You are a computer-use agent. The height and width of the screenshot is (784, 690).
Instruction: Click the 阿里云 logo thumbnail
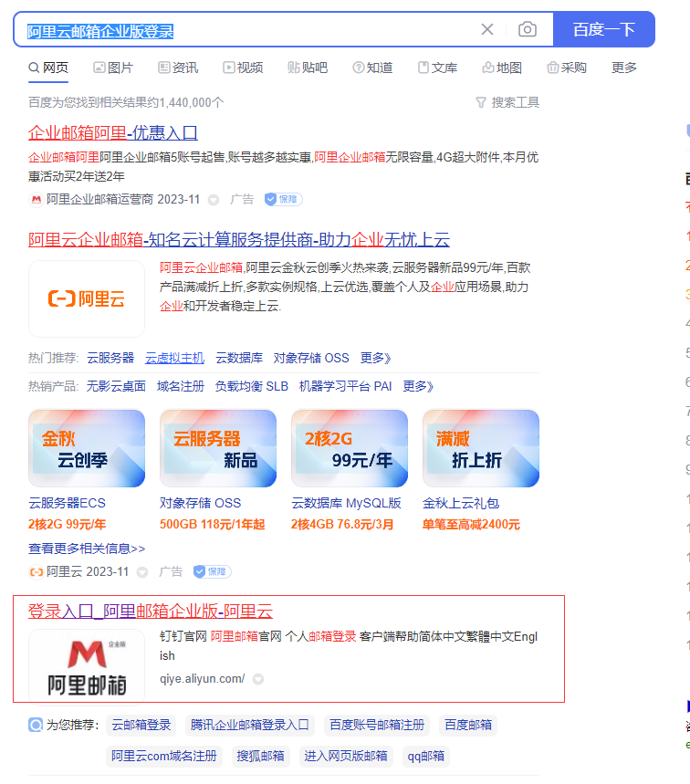[x=87, y=299]
